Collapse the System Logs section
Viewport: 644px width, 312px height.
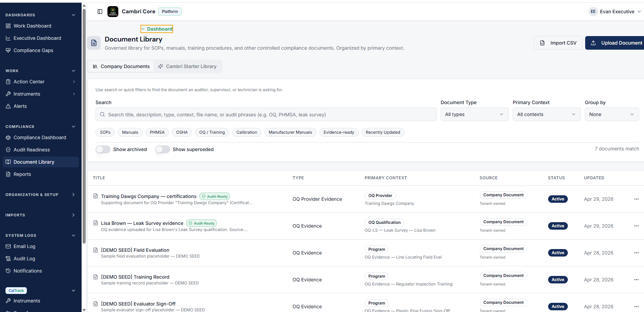(73, 235)
